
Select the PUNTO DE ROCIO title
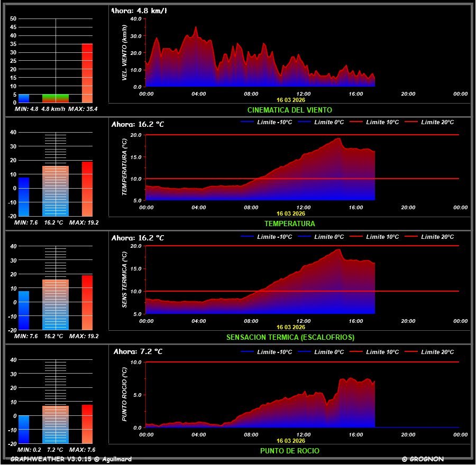(289, 451)
